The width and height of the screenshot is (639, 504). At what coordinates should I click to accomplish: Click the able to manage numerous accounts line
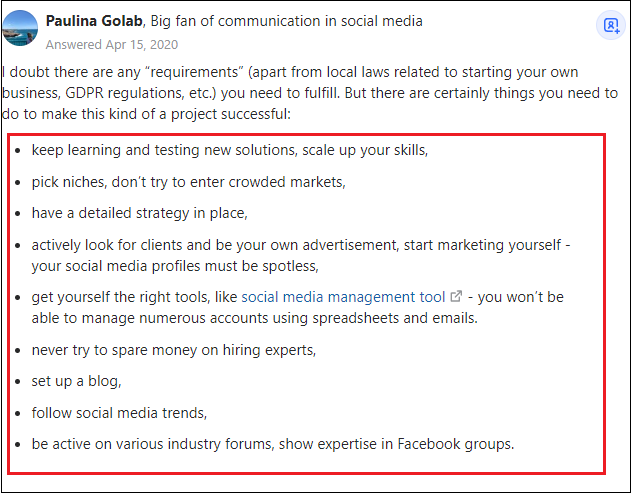255,318
